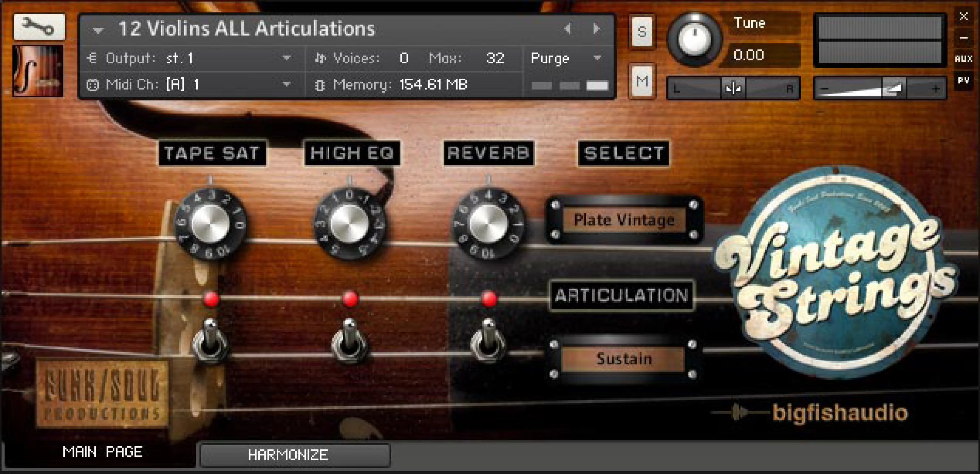Image resolution: width=980 pixels, height=474 pixels.
Task: Load previous instrument with left arrow
Action: click(568, 29)
